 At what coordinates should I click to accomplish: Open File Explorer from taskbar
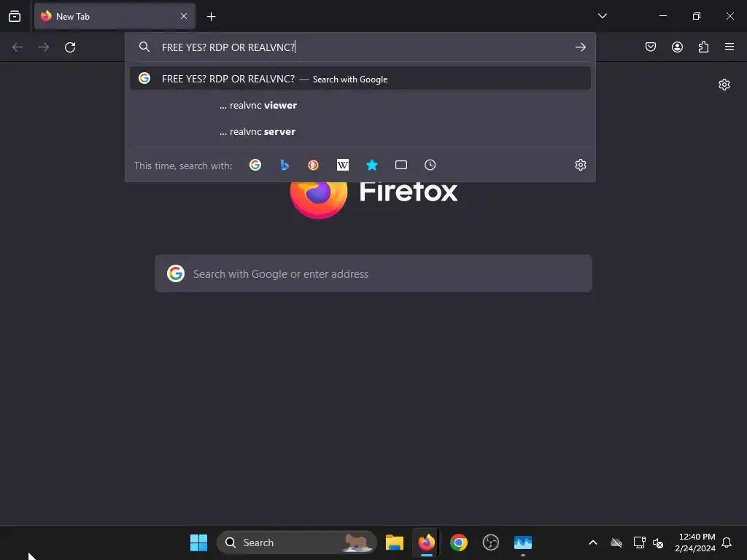pos(395,542)
